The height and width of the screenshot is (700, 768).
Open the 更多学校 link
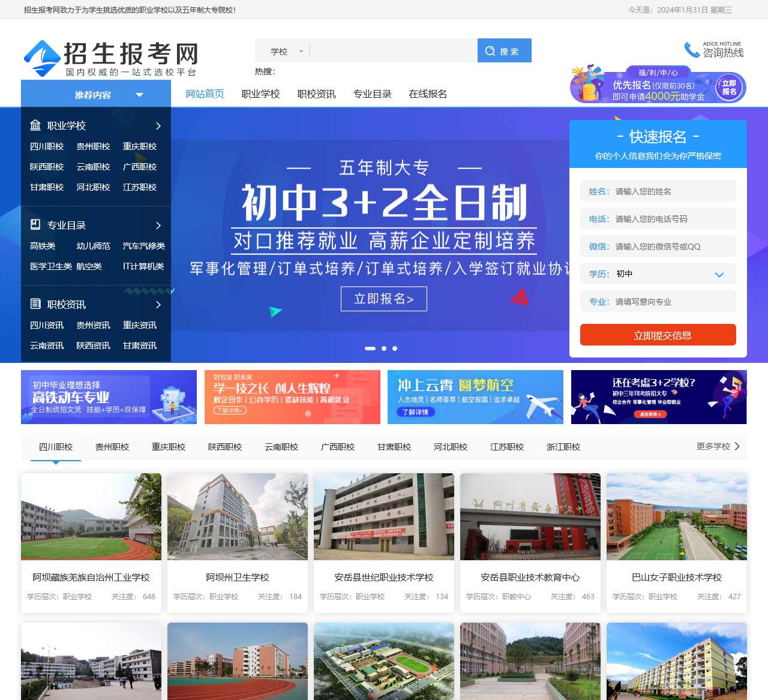tap(717, 446)
